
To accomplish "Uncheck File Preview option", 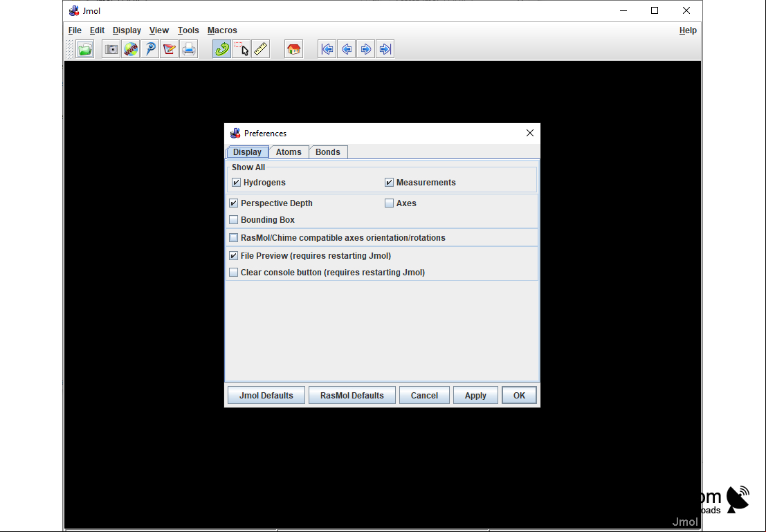I will [x=233, y=256].
